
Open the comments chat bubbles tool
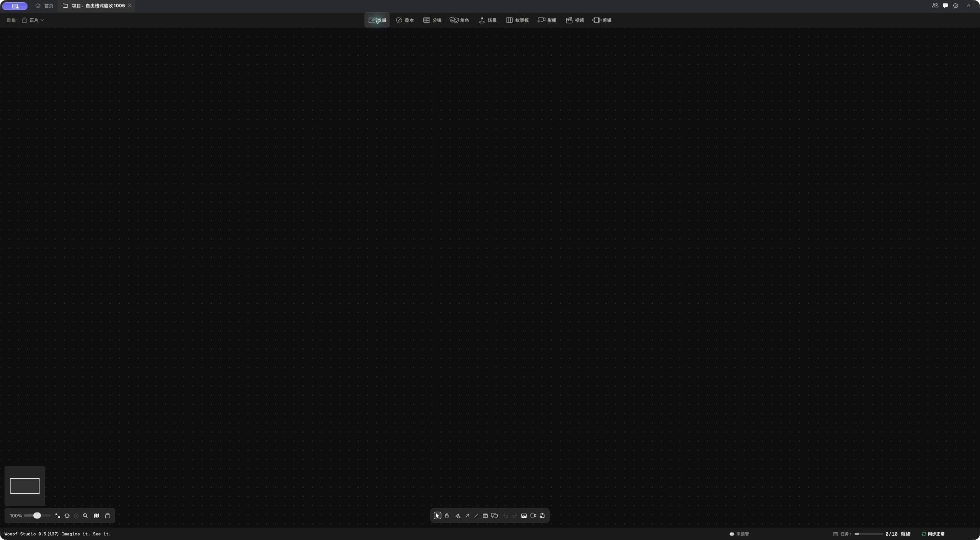tap(495, 515)
